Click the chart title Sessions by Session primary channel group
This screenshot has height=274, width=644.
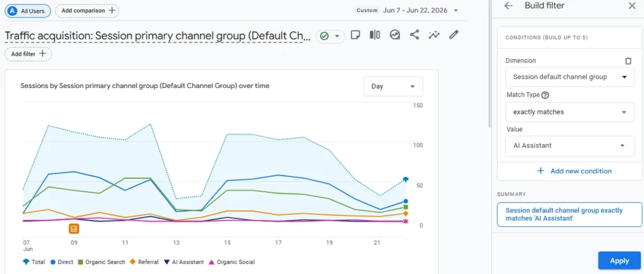tap(145, 86)
